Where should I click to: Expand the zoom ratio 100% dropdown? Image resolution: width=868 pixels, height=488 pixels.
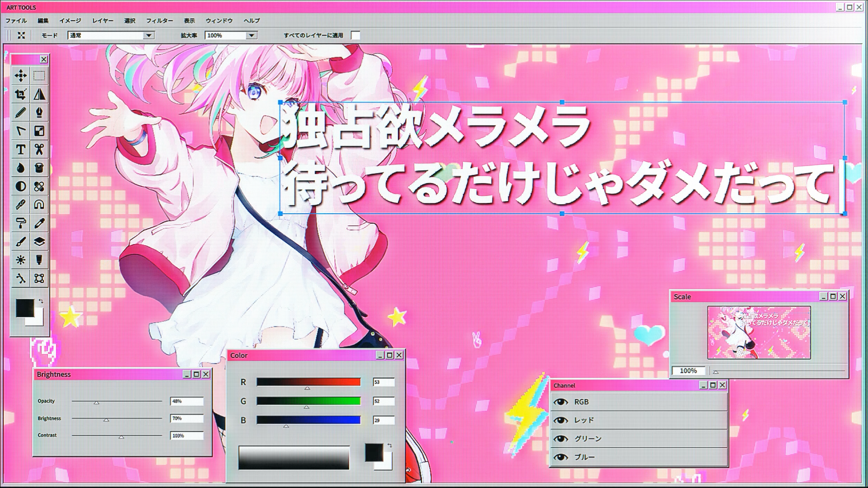click(251, 35)
